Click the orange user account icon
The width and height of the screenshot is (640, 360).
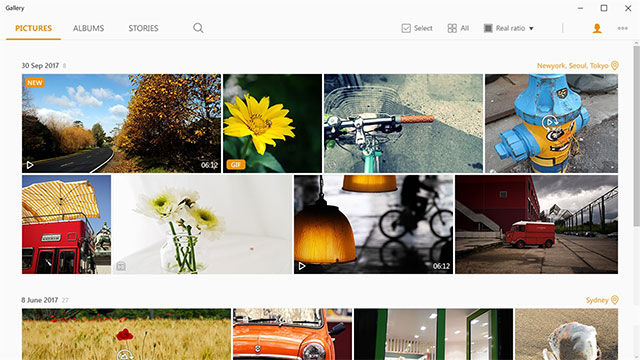tap(597, 28)
